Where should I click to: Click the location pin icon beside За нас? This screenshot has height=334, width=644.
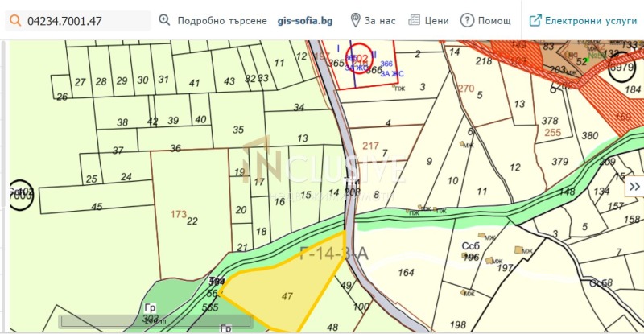[355, 20]
